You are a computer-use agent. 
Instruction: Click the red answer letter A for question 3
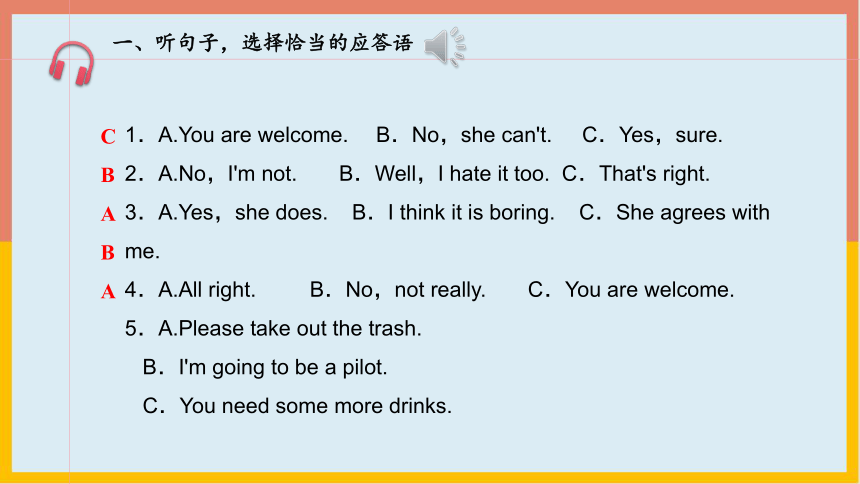(x=108, y=214)
